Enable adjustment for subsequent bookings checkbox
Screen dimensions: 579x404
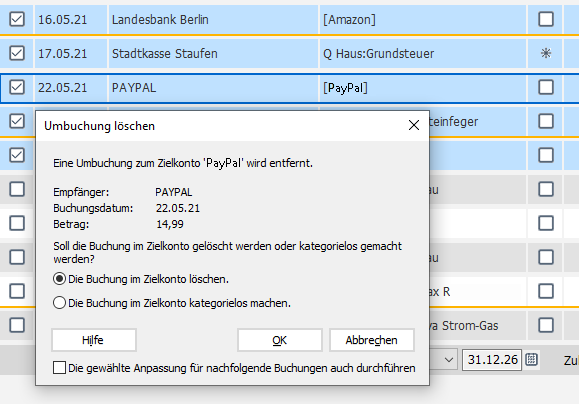click(x=59, y=368)
